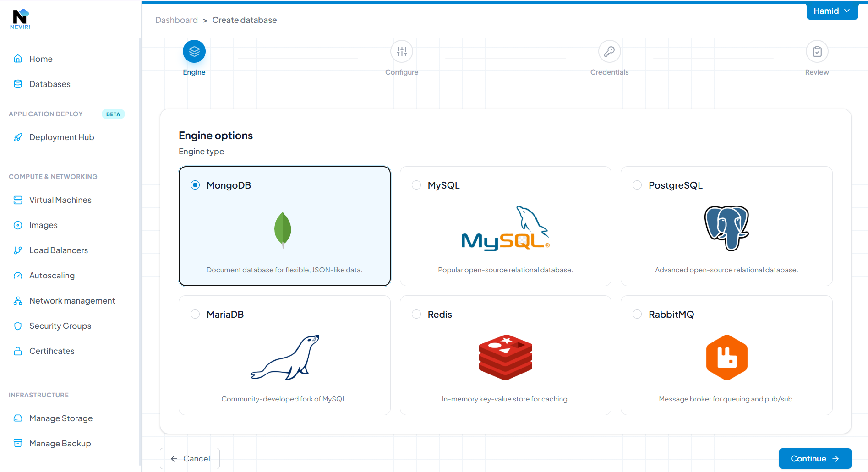This screenshot has height=472, width=868.
Task: Click 'In-memory key-value store for caching.'
Action: [505, 399]
